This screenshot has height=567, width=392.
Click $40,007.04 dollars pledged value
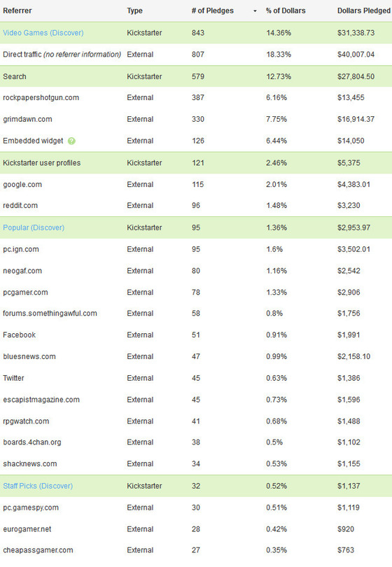[x=356, y=55]
